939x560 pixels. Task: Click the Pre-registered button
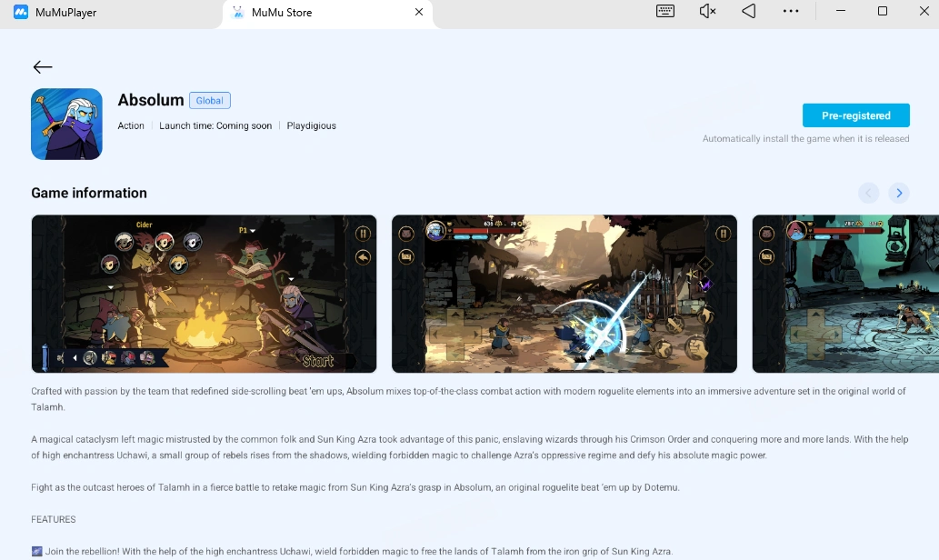(855, 115)
